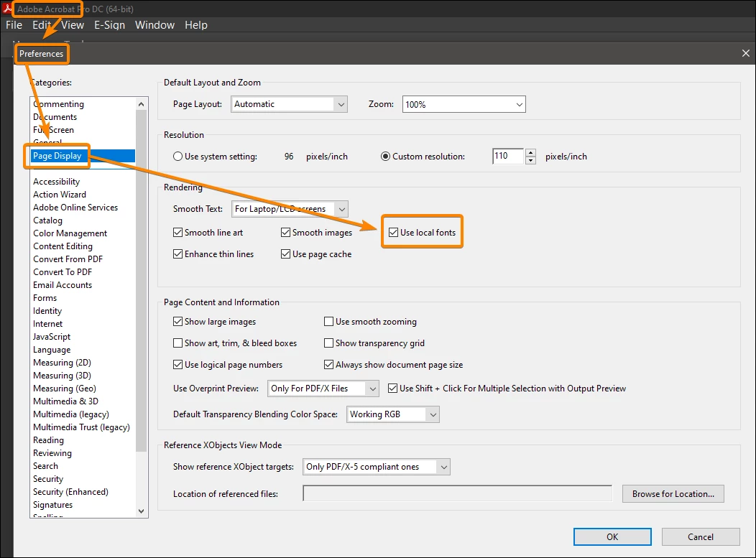
Task: Open the E-Sign menu
Action: pos(109,25)
